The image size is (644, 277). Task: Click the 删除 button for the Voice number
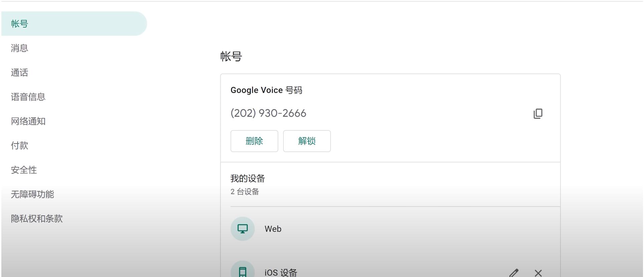[x=254, y=141]
